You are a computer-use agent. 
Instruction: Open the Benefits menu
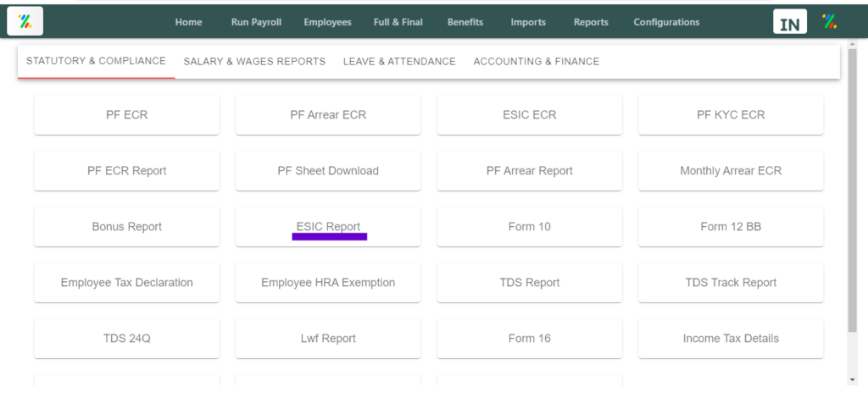(x=465, y=22)
